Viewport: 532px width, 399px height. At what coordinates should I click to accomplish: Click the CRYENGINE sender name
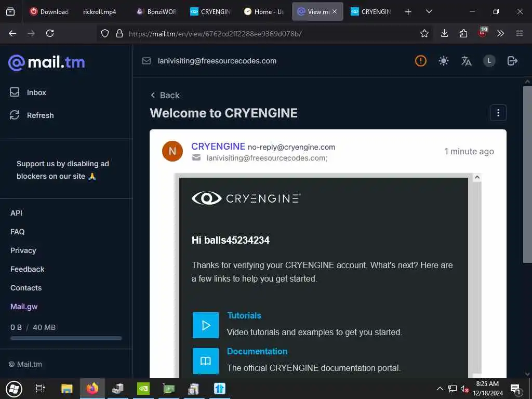pyautogui.click(x=218, y=146)
